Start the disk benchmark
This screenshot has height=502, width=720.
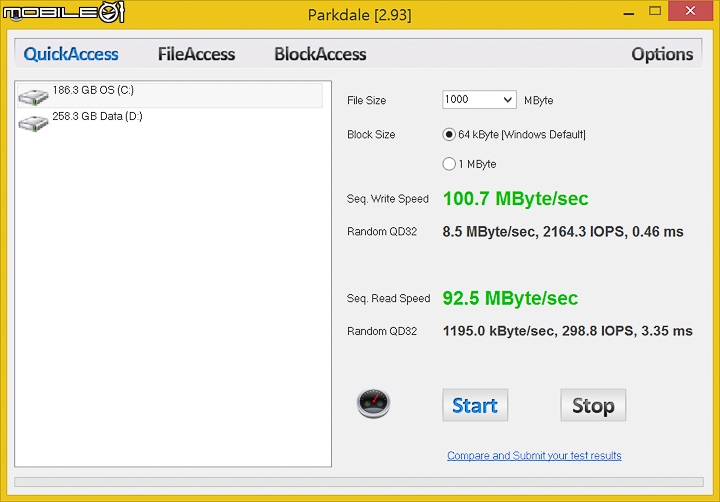pos(475,405)
